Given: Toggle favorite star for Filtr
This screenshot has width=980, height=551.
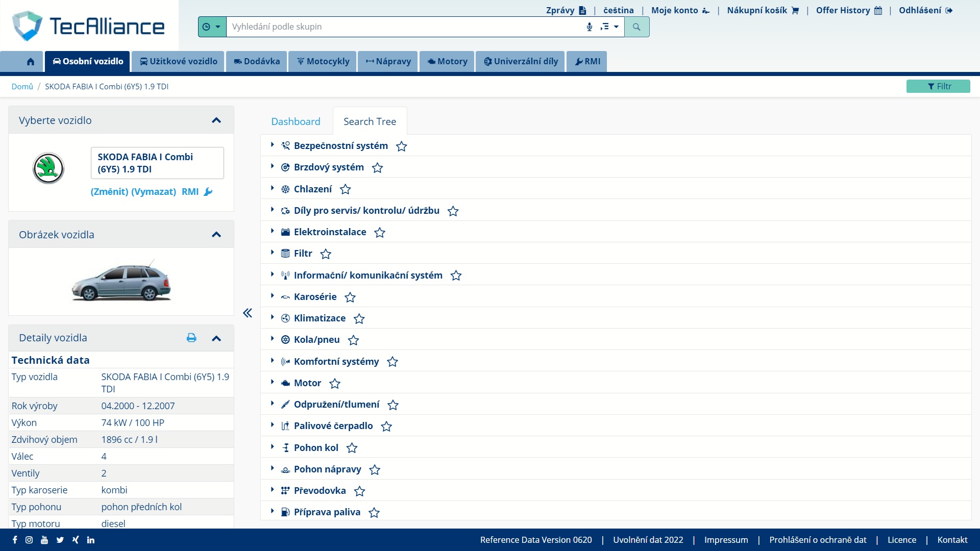Looking at the screenshot, I should [x=326, y=254].
